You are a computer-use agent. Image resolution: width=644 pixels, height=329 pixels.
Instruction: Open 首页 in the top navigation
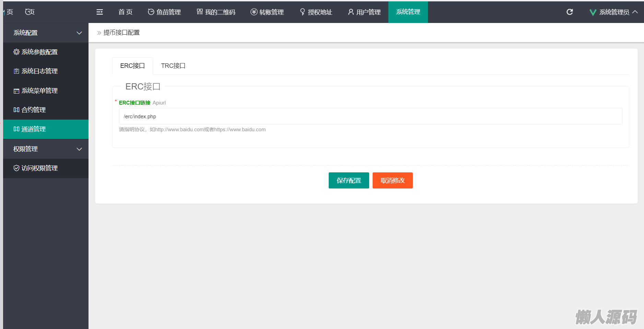tap(125, 12)
